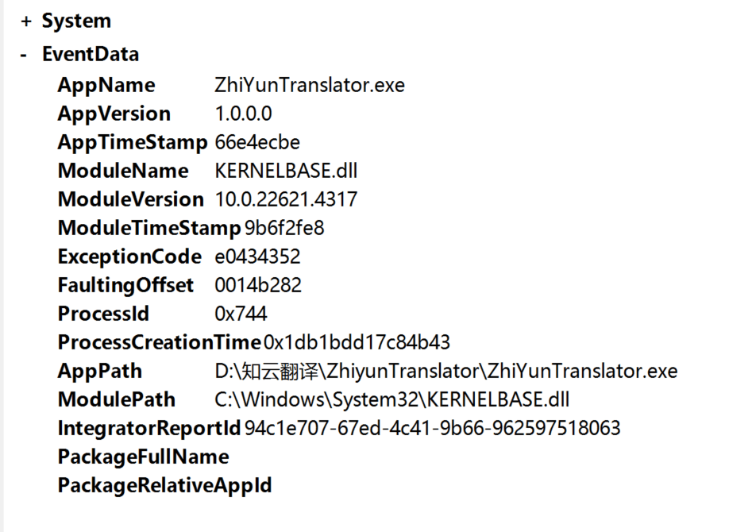Select module version 10.0.22621.4317
The height and width of the screenshot is (532, 756).
point(286,199)
